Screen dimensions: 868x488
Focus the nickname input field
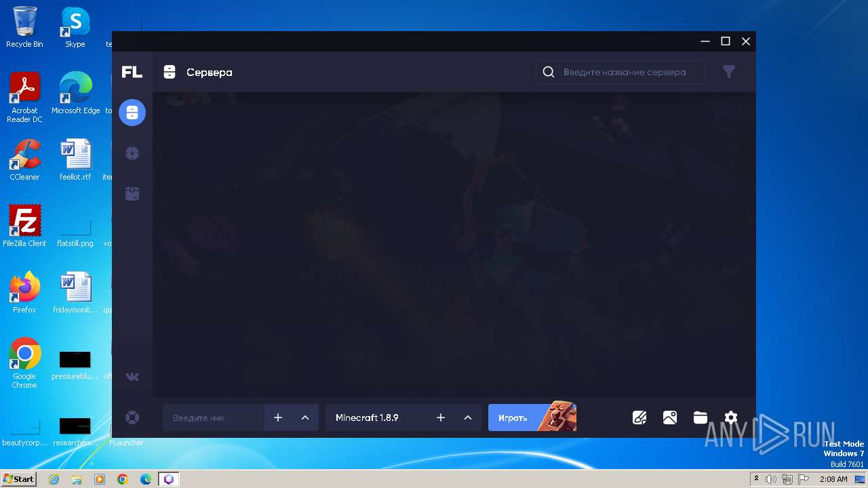point(214,418)
